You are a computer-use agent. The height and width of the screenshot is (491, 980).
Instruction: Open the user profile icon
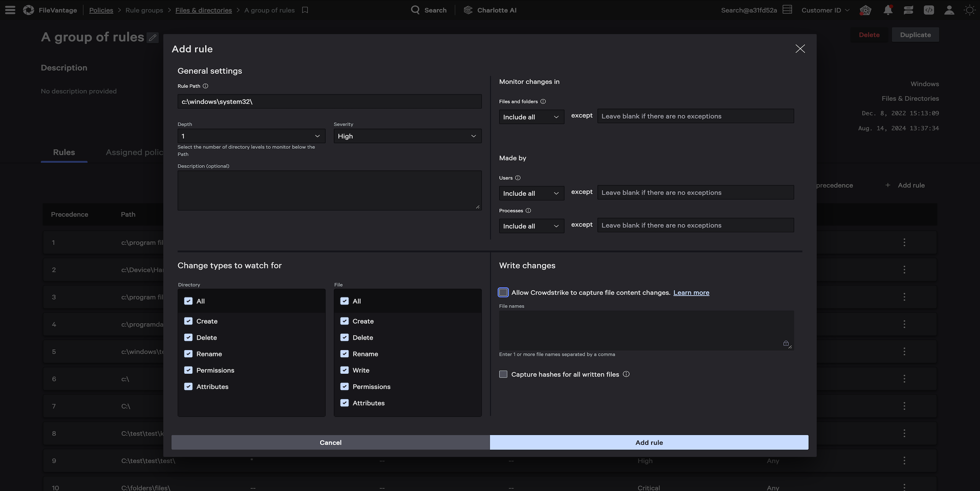click(949, 10)
